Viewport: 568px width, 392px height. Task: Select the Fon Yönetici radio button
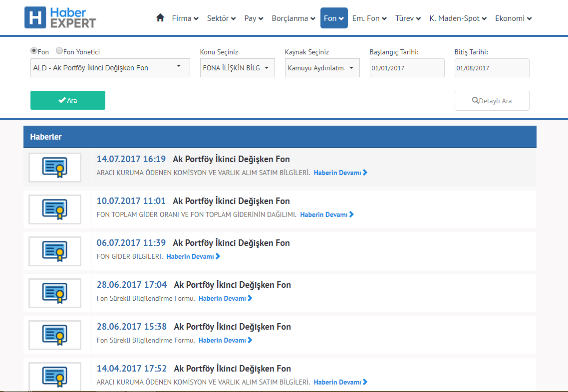pyautogui.click(x=59, y=51)
